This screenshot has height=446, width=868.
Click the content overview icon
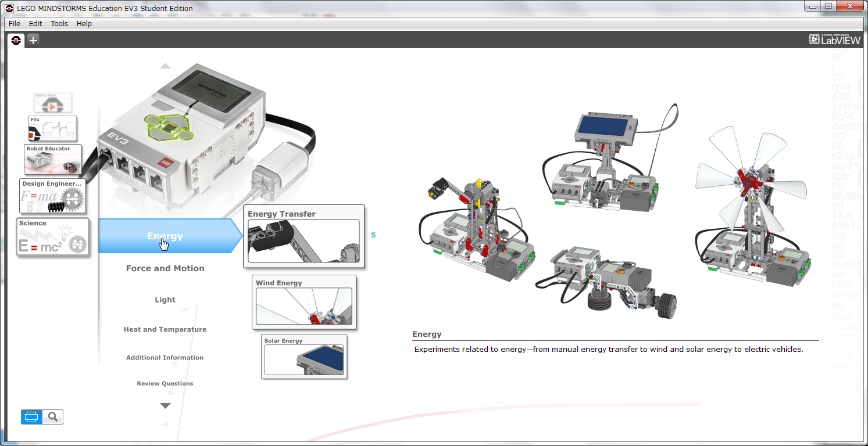coord(32,417)
